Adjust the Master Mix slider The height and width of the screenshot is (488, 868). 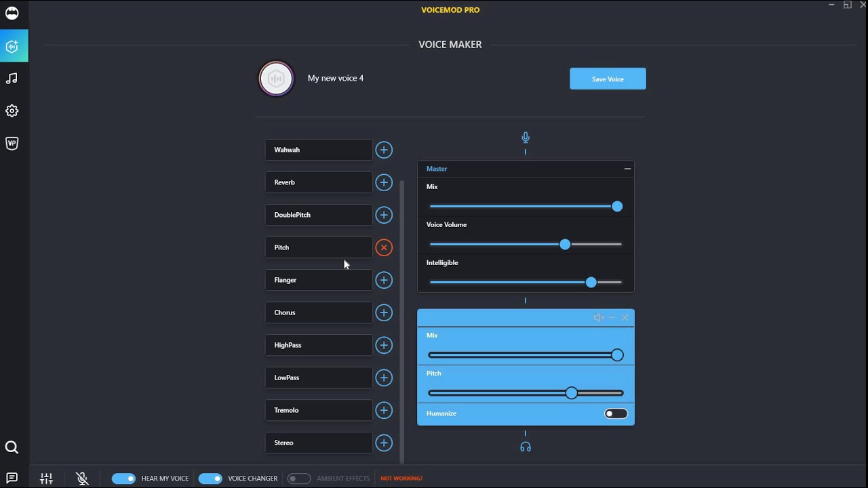click(x=526, y=206)
